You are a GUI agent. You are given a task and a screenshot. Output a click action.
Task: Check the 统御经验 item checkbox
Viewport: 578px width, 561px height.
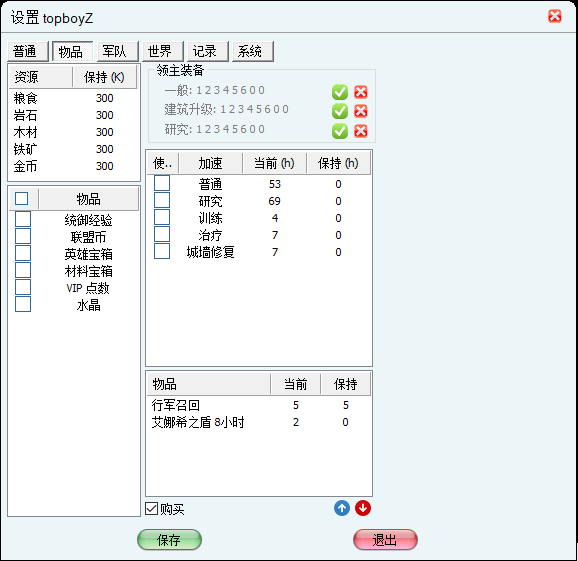click(23, 219)
